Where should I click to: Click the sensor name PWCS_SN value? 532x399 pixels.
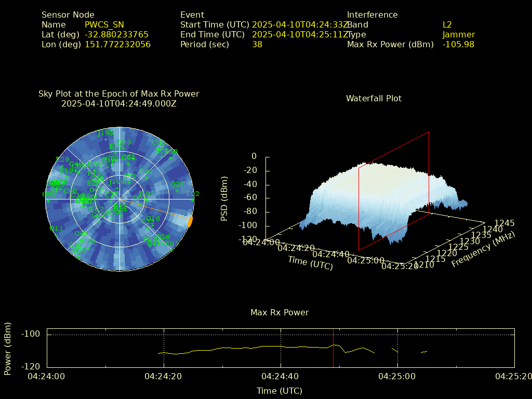tap(104, 24)
